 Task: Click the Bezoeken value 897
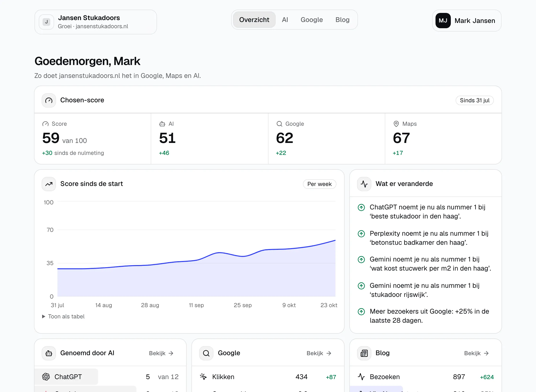tap(459, 377)
